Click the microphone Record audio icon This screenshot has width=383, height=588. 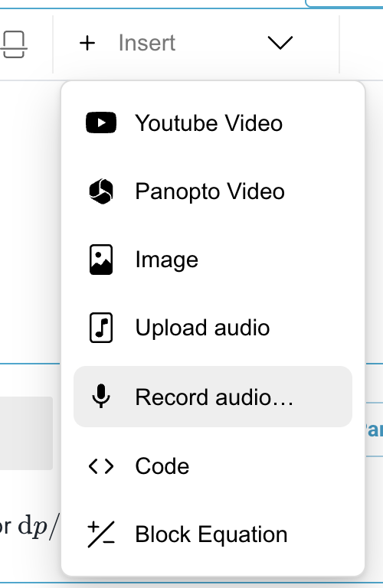pos(101,396)
